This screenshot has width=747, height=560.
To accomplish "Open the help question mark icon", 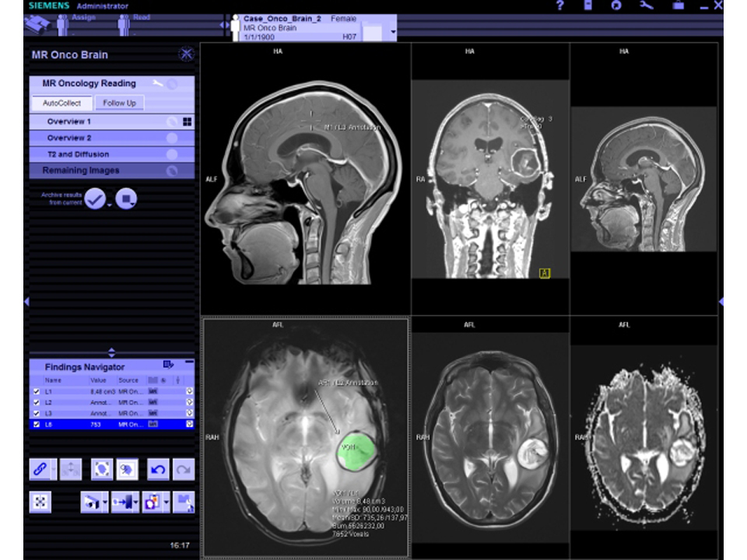I will [559, 5].
